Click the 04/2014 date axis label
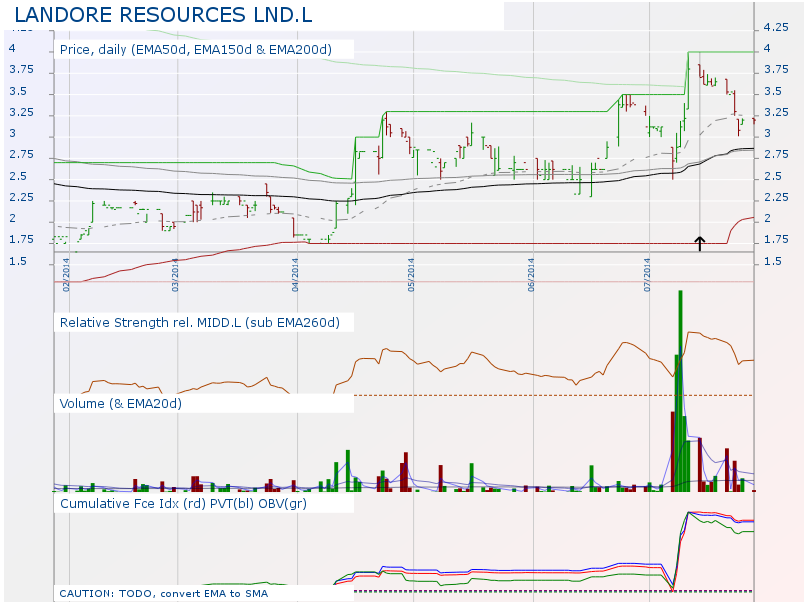The image size is (804, 603). 295,275
